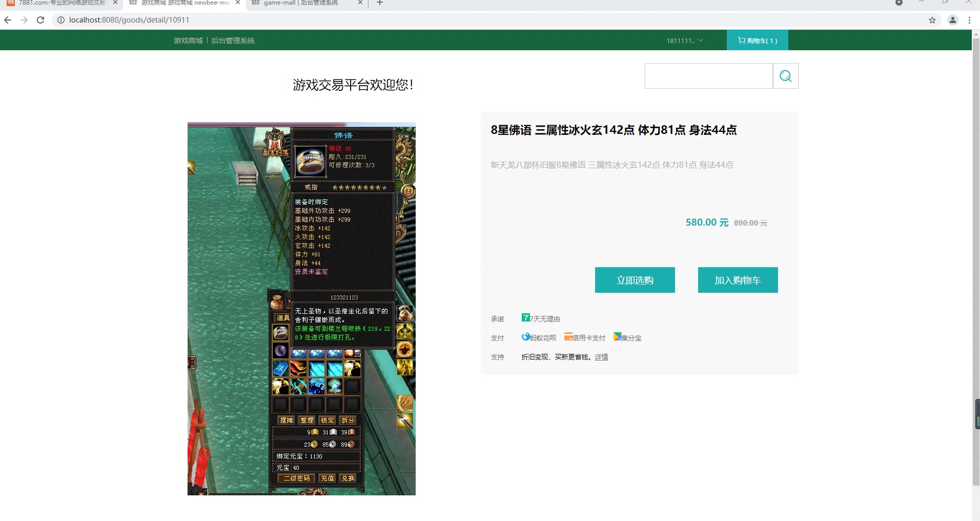Viewport: 980px width, 521px height.
Task: Click the 加入购物车 button
Action: pos(738,280)
